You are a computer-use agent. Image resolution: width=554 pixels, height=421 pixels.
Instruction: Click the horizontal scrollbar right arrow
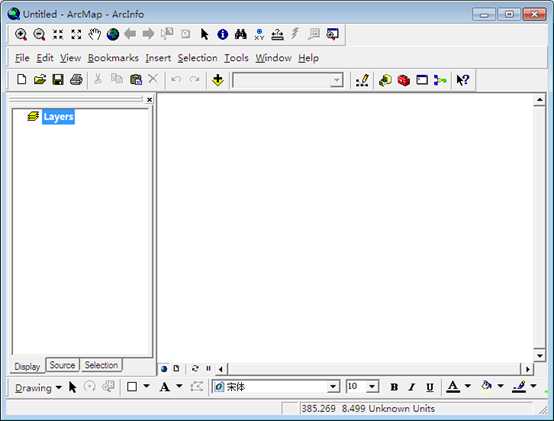(x=528, y=369)
